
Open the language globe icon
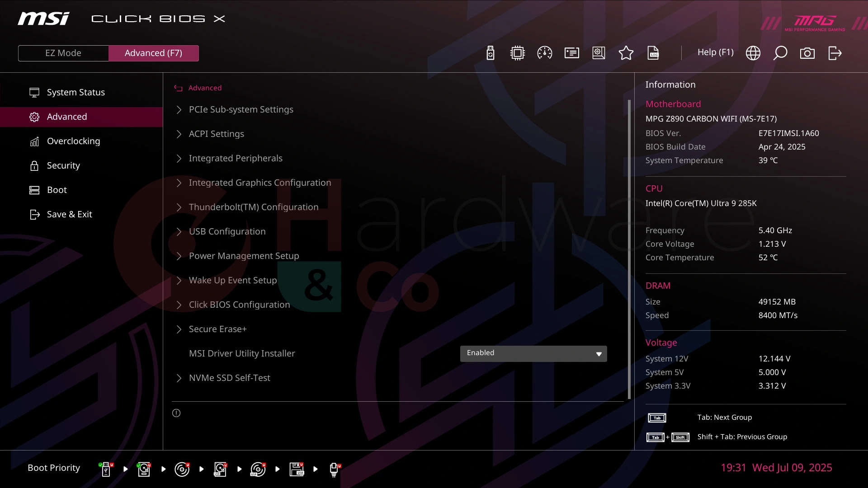[x=753, y=53]
